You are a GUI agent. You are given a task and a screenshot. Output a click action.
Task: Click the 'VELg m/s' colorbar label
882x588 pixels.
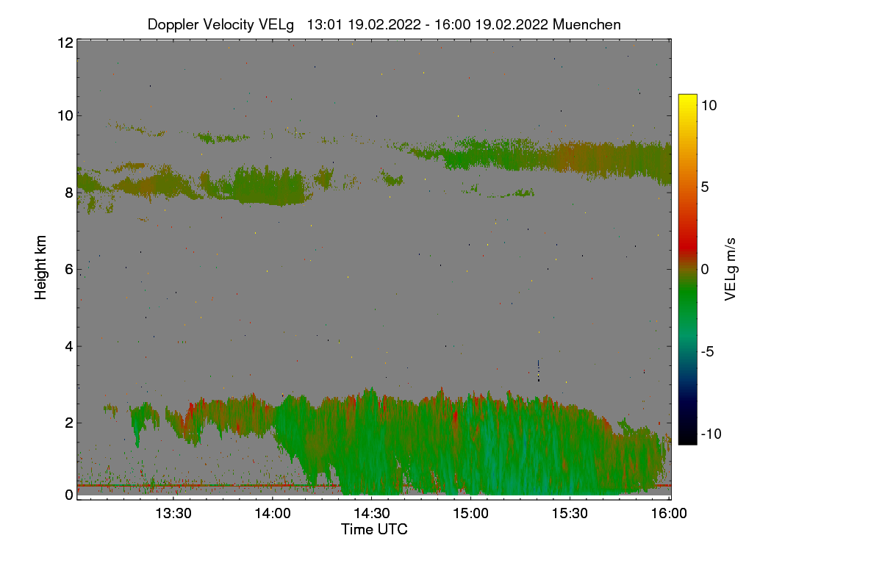coord(731,269)
